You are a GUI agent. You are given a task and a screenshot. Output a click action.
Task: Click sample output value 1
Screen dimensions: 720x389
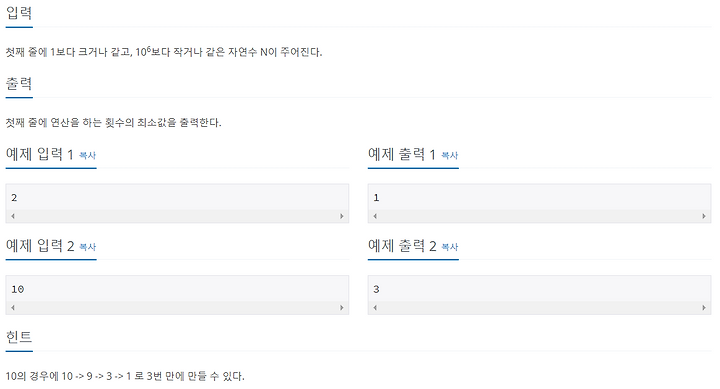377,198
